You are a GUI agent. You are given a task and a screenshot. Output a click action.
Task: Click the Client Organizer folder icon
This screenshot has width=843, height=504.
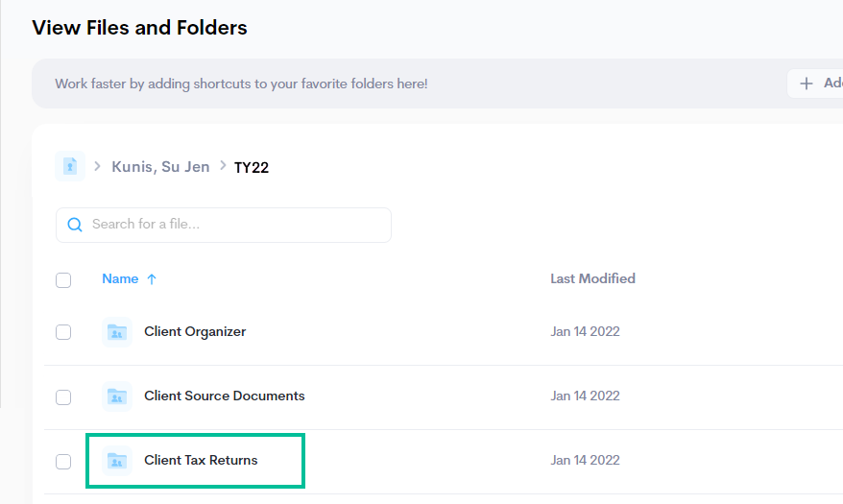pos(117,332)
